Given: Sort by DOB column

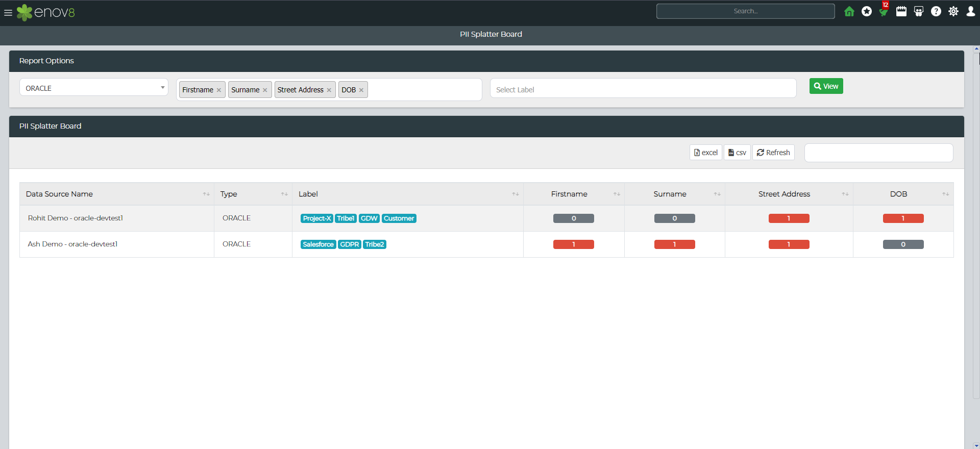Looking at the screenshot, I should (903, 194).
